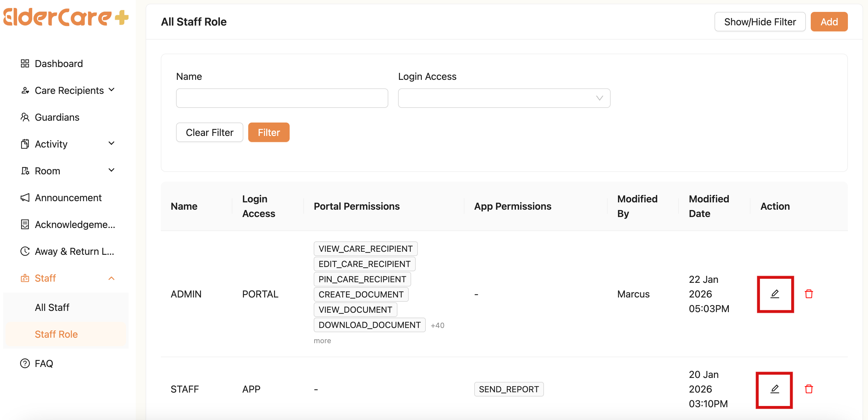Image resolution: width=868 pixels, height=420 pixels.
Task: Select the Staff Role submenu item
Action: pyautogui.click(x=56, y=334)
